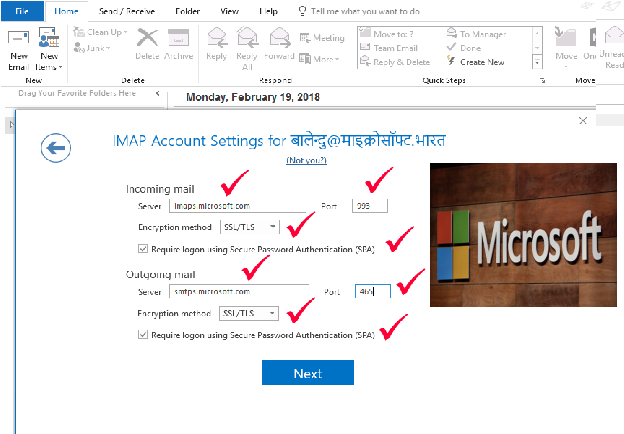Click the Reply All icon
The height and width of the screenshot is (434, 624).
[247, 49]
